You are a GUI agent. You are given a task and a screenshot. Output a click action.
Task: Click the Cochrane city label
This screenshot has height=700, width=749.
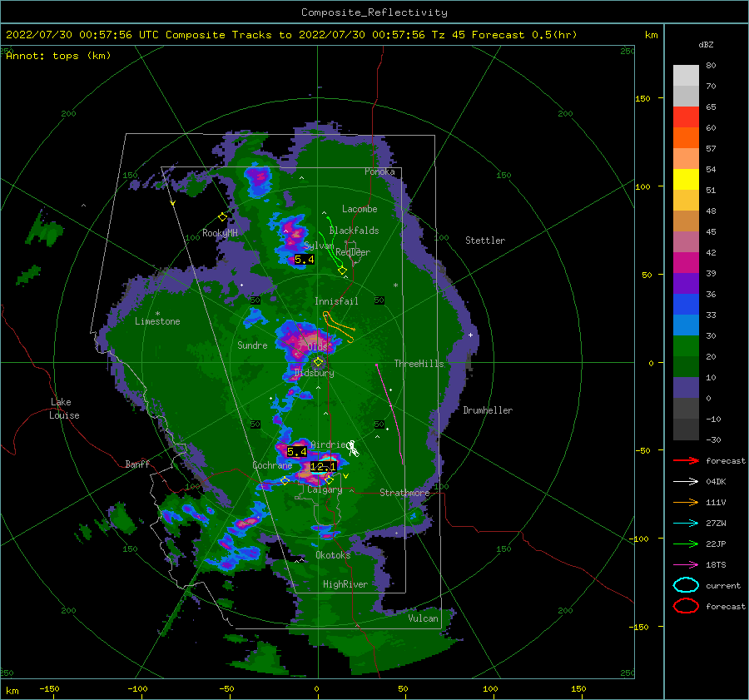[272, 465]
